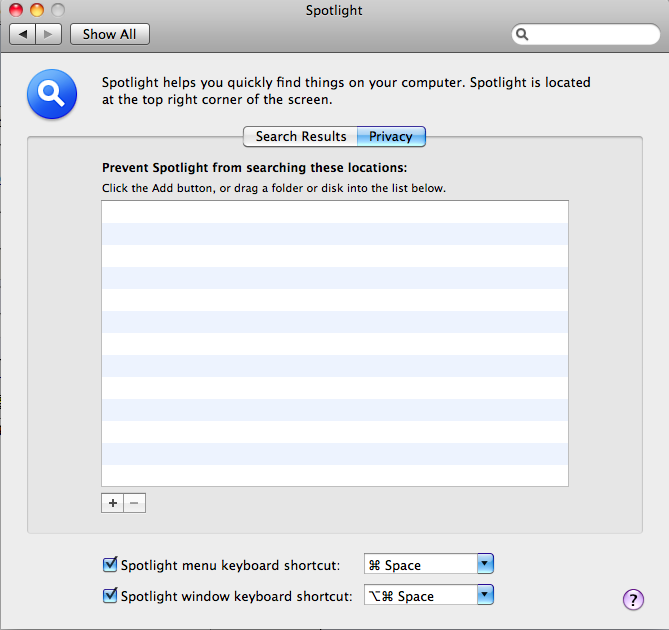Viewport: 669px width, 630px height.
Task: Switch to the Search Results tab
Action: point(300,136)
